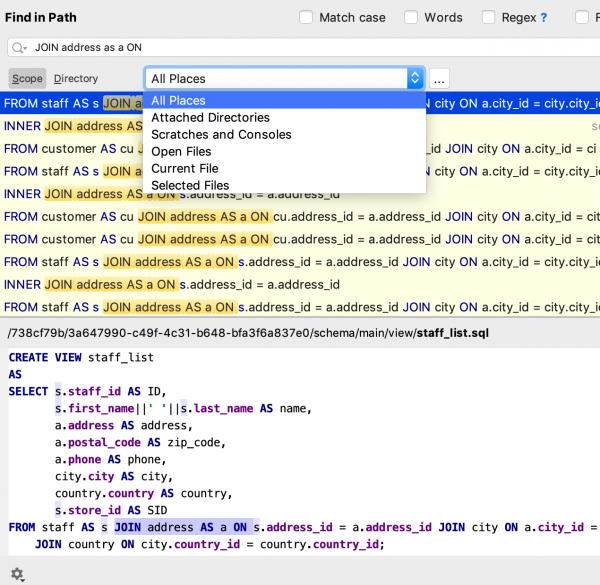This screenshot has width=600, height=585.
Task: Click the magnifier icon in search field
Action: point(19,47)
